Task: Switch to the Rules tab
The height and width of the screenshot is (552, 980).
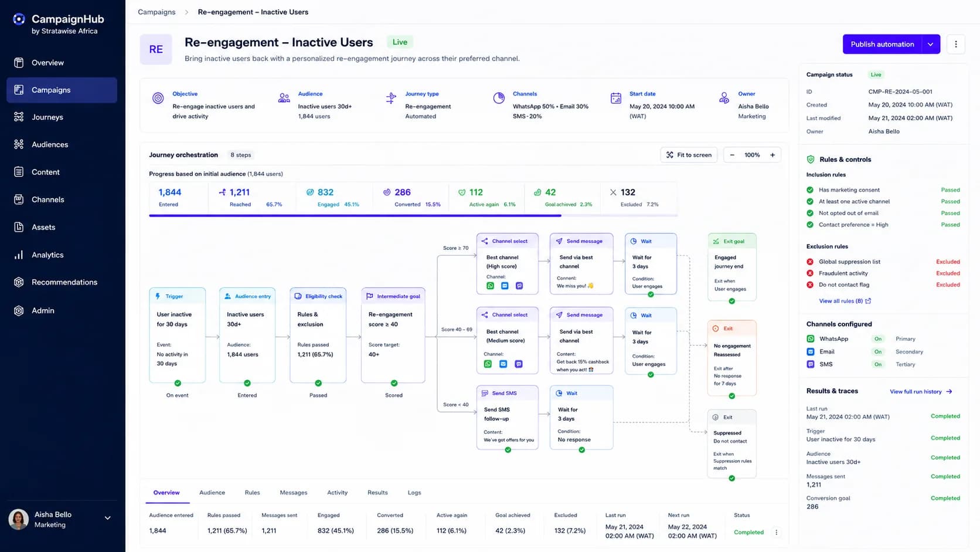Action: [252, 493]
